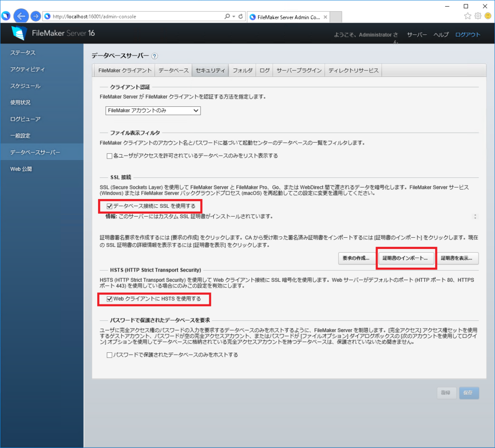Switch to データベース tab
Viewport: 495px width, 448px height.
[174, 71]
